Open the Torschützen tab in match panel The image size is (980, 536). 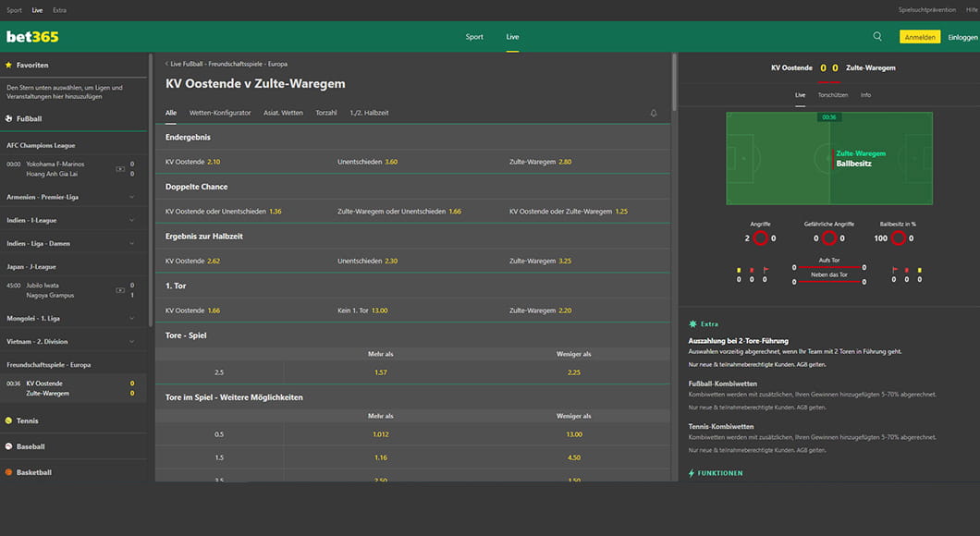pyautogui.click(x=832, y=95)
